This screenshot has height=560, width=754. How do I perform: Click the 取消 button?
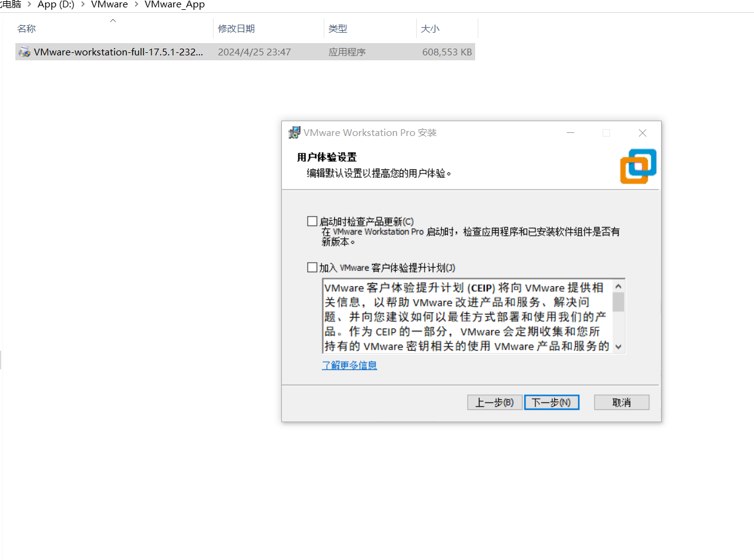622,402
